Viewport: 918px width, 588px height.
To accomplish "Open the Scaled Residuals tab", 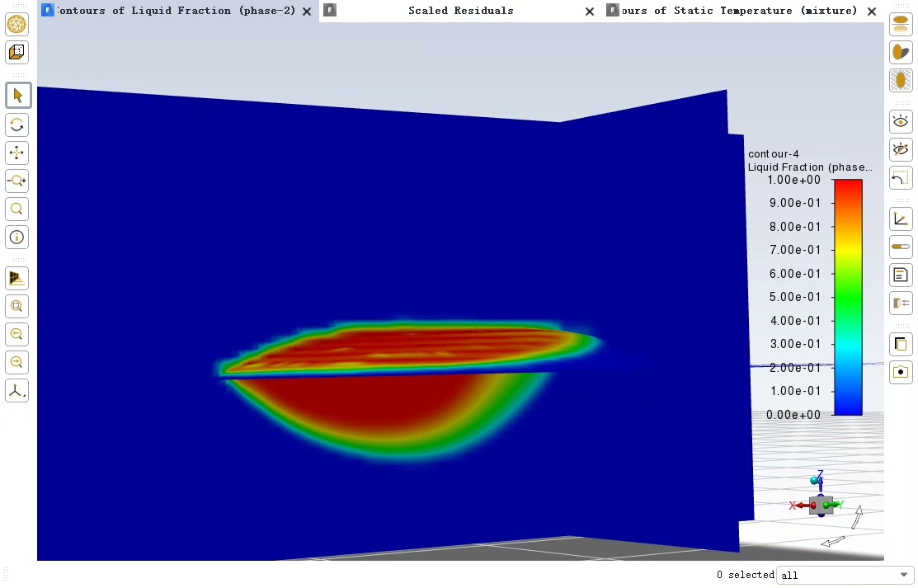I will click(461, 11).
